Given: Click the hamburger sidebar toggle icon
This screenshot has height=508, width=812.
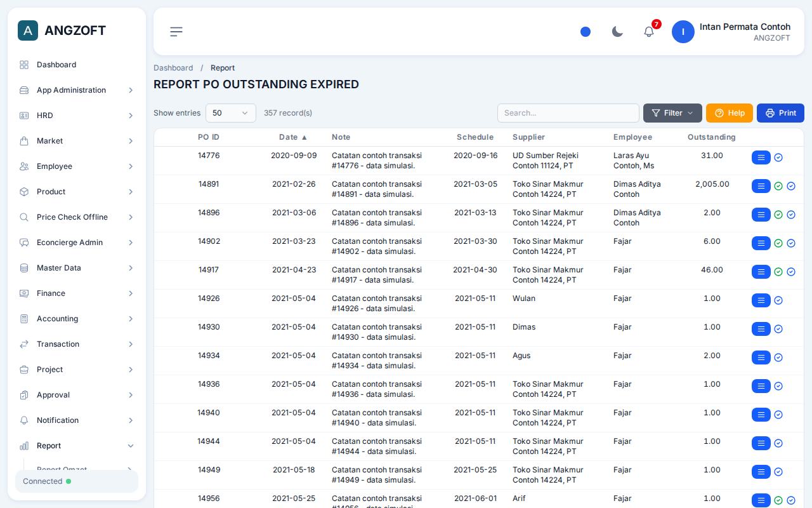Looking at the screenshot, I should pyautogui.click(x=176, y=32).
